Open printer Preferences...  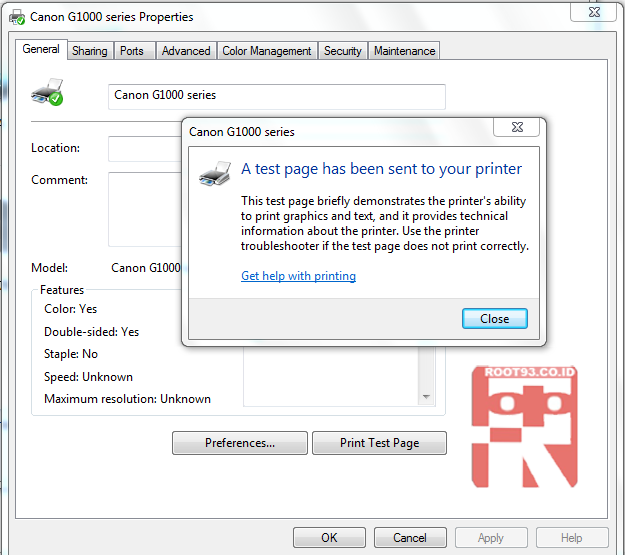click(x=240, y=443)
